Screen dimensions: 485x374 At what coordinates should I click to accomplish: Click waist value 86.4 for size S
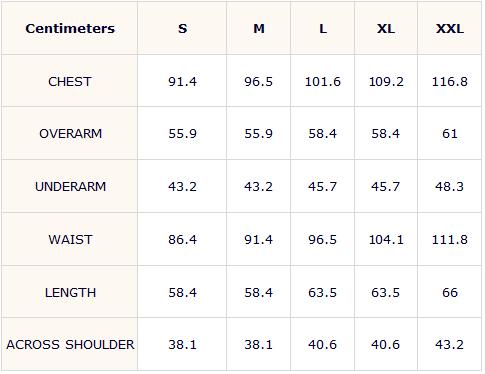(x=182, y=240)
